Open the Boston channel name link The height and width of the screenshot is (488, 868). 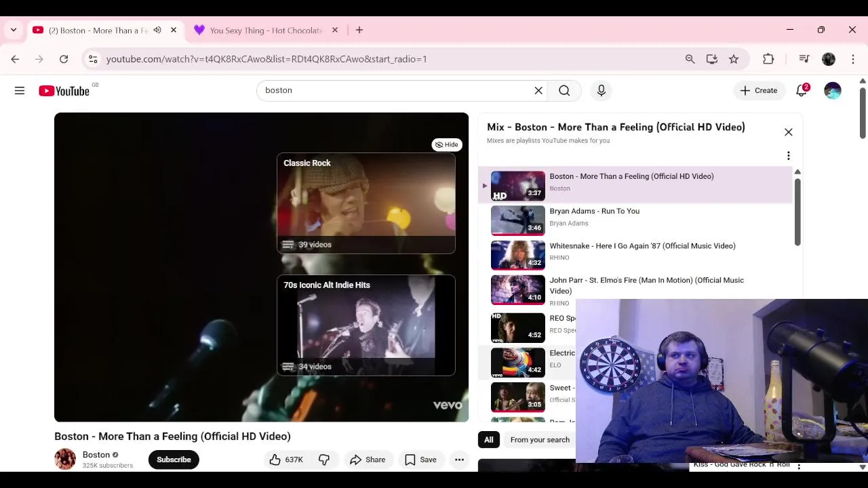[96, 455]
